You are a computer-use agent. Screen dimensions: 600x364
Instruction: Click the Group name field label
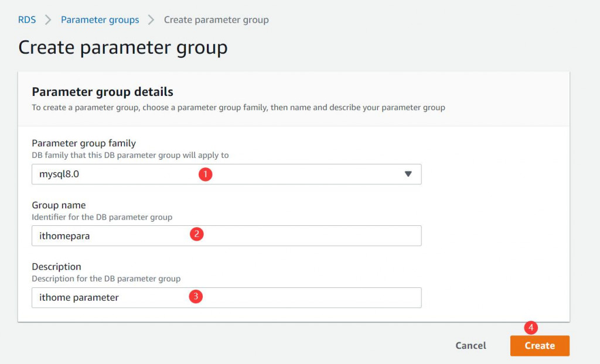click(x=59, y=205)
